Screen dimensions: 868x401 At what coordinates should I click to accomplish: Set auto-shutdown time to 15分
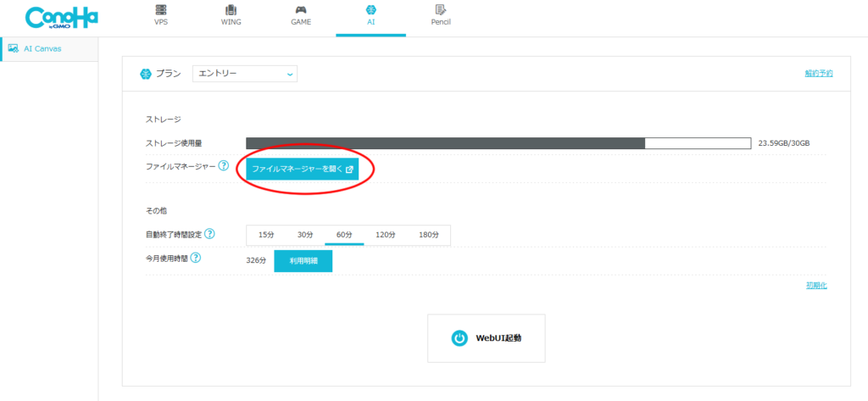tap(266, 235)
